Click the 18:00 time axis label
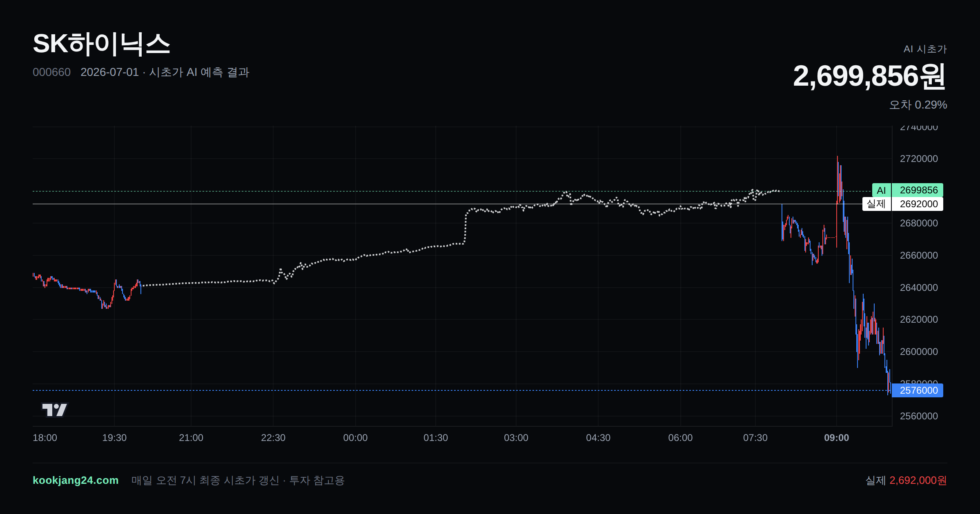The width and height of the screenshot is (980, 514). 45,438
